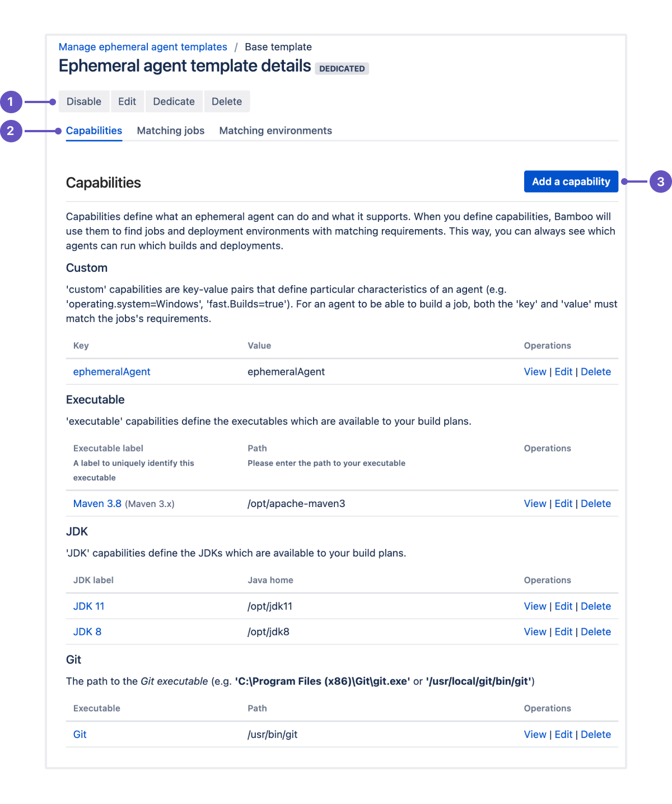
Task: View the JDK 8 capability
Action: coord(535,632)
